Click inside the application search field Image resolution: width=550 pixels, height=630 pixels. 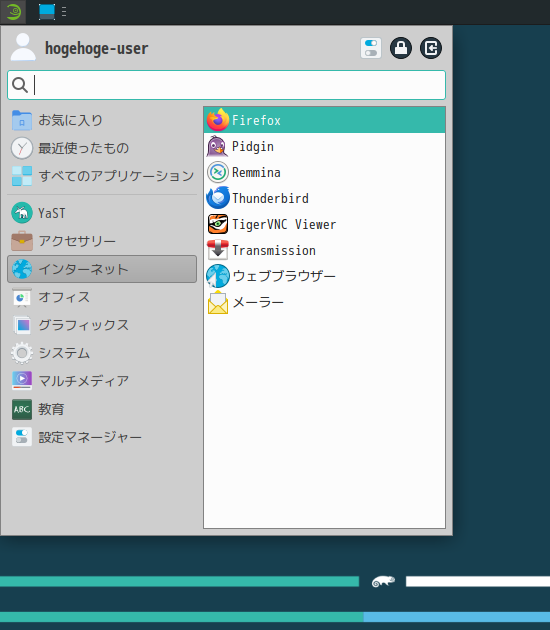pyautogui.click(x=226, y=85)
